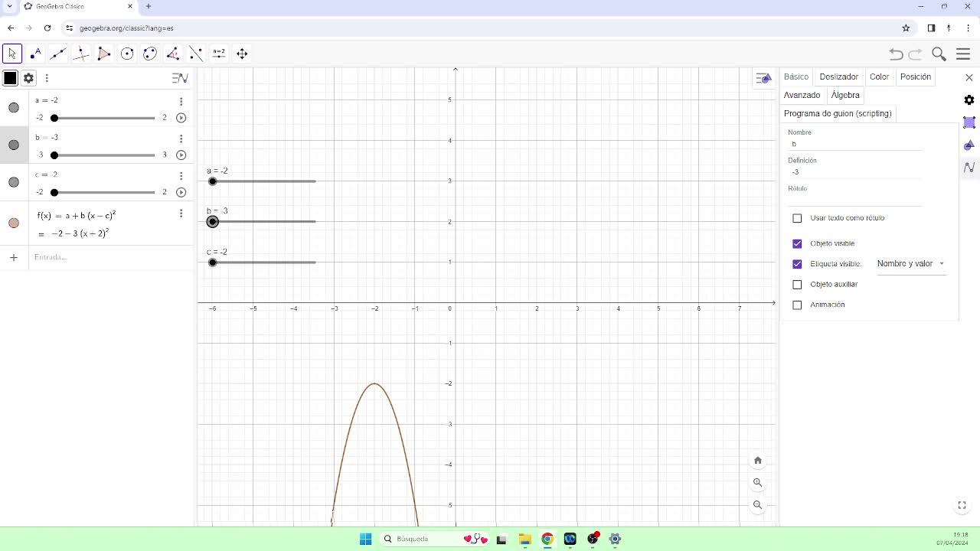Open 'Nombre y valor' label dropdown
The width and height of the screenshot is (980, 551).
[911, 264]
